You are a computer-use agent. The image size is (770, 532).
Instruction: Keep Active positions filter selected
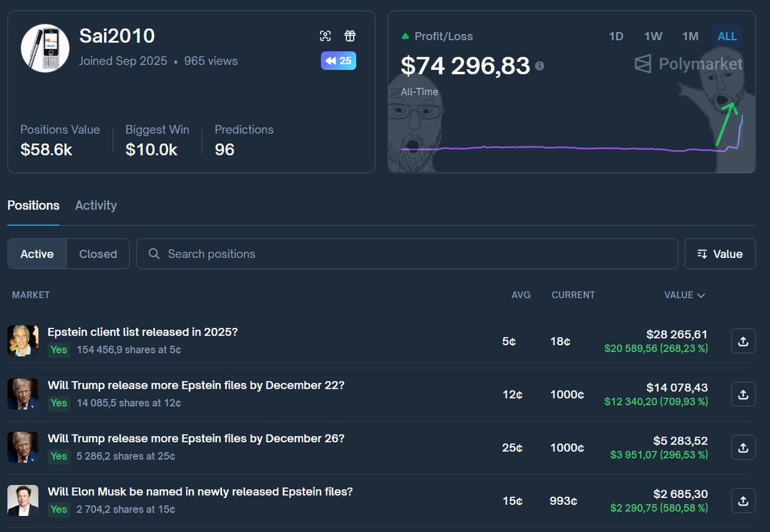(37, 253)
